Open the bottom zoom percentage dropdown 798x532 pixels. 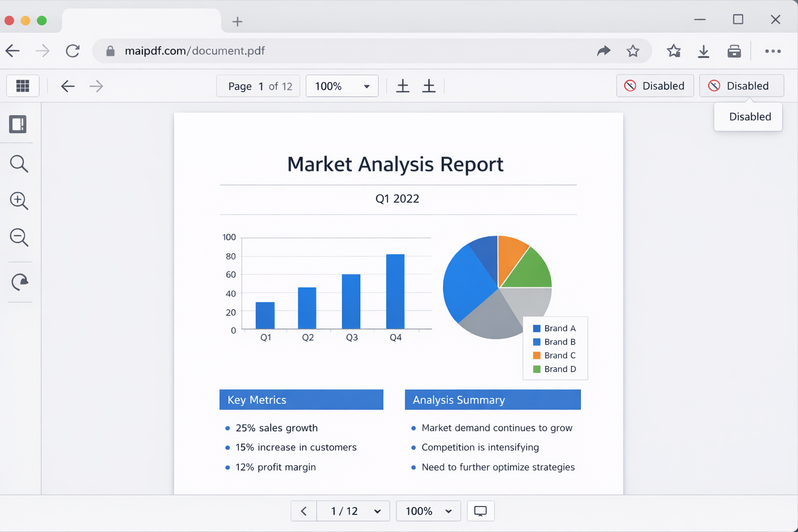[x=428, y=511]
